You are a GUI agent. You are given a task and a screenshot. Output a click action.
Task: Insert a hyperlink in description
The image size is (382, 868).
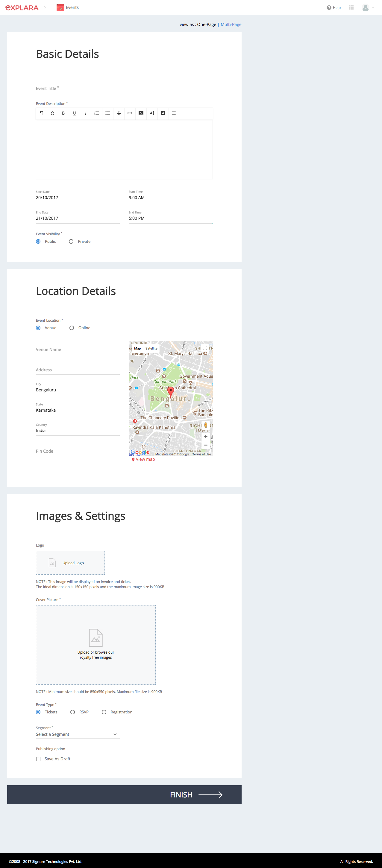pos(130,113)
